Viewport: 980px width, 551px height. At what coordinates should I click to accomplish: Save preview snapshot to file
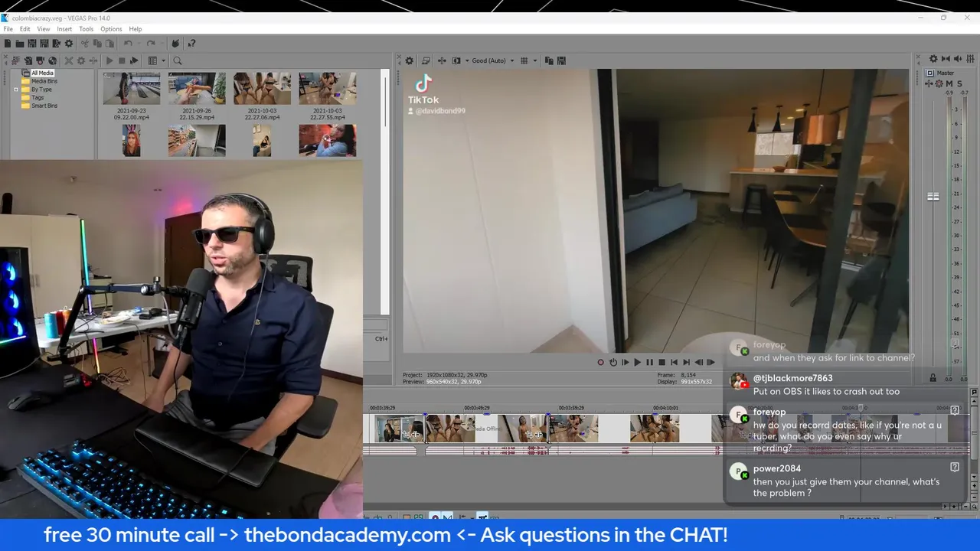click(561, 60)
